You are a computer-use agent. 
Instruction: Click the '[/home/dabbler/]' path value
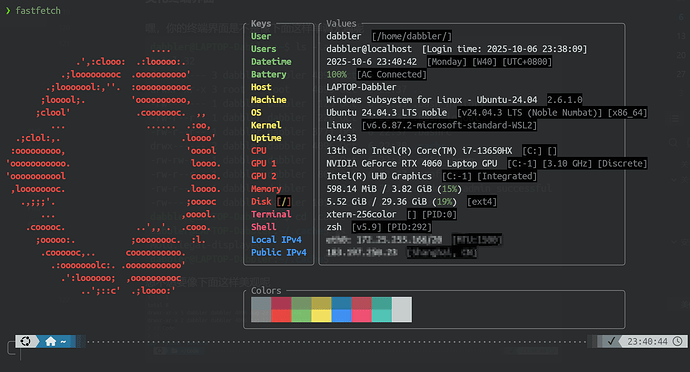click(x=411, y=36)
